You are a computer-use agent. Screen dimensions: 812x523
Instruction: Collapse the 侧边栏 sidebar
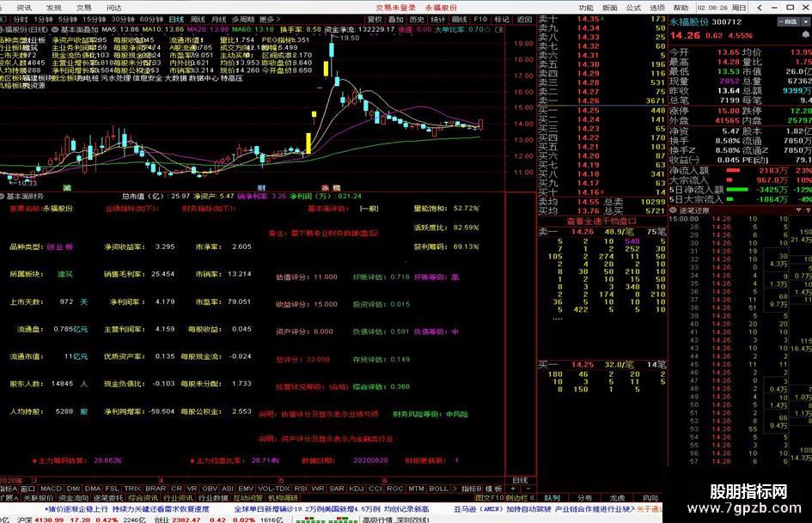pos(521,497)
